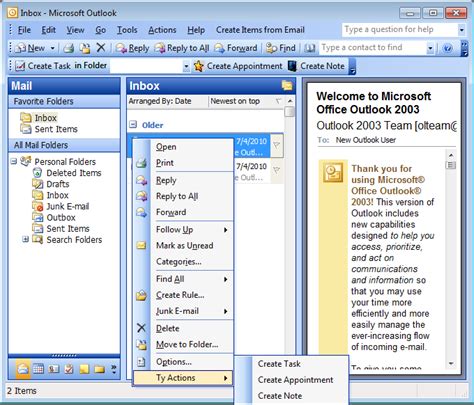The height and width of the screenshot is (405, 474).
Task: Click the Help question mark icon
Action: point(447,48)
